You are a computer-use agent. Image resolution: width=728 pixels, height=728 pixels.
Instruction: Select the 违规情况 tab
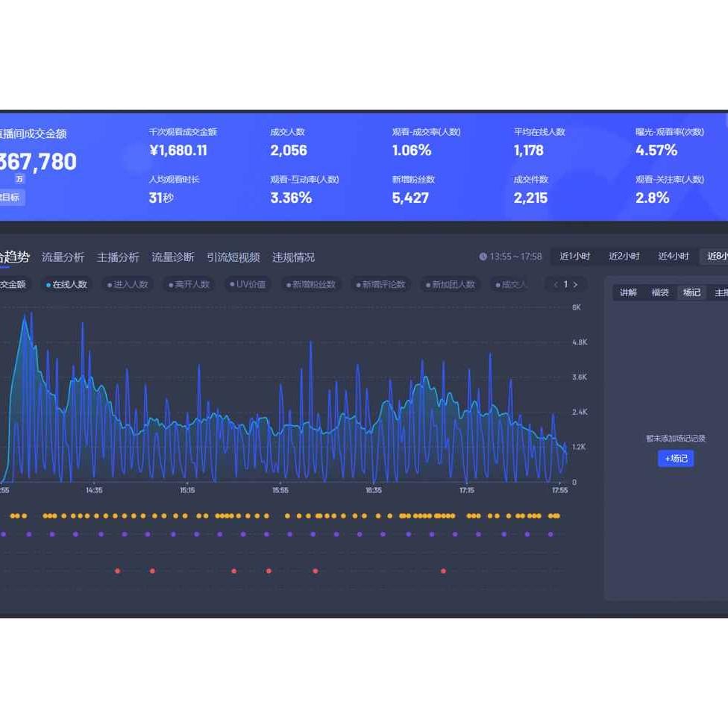(293, 257)
